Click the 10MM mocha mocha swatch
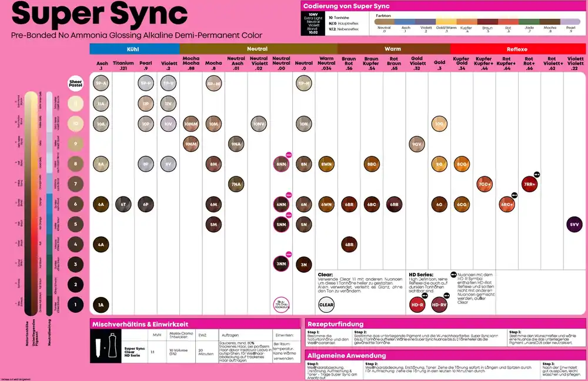 pyautogui.click(x=191, y=123)
